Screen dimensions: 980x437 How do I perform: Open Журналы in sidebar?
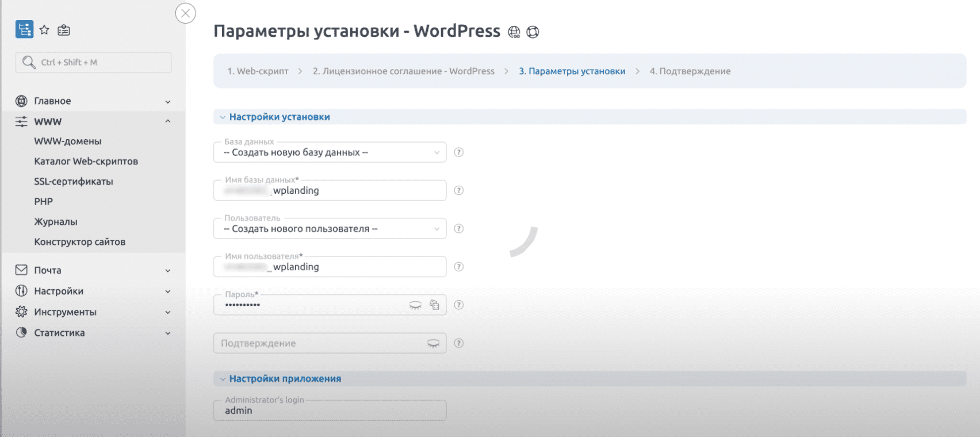point(56,222)
